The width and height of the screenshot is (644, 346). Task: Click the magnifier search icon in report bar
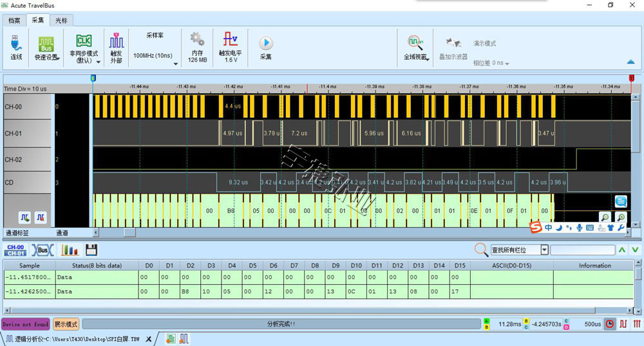coord(481,250)
